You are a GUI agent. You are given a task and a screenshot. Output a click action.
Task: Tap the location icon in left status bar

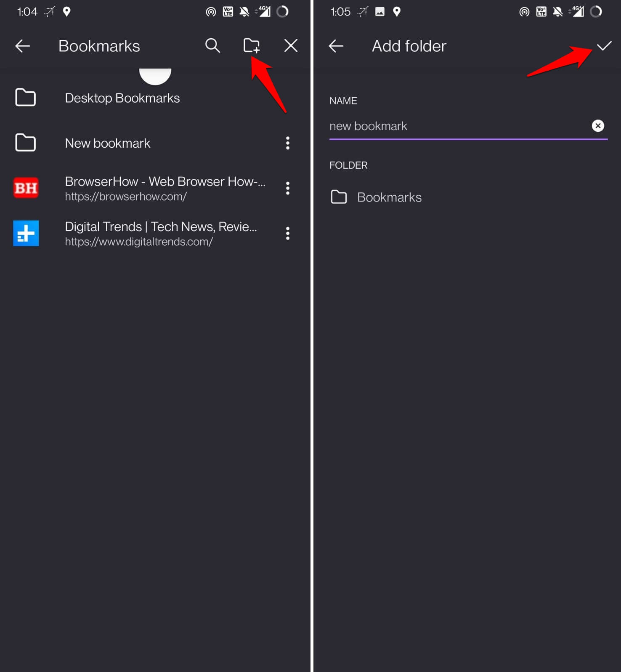[x=66, y=11]
